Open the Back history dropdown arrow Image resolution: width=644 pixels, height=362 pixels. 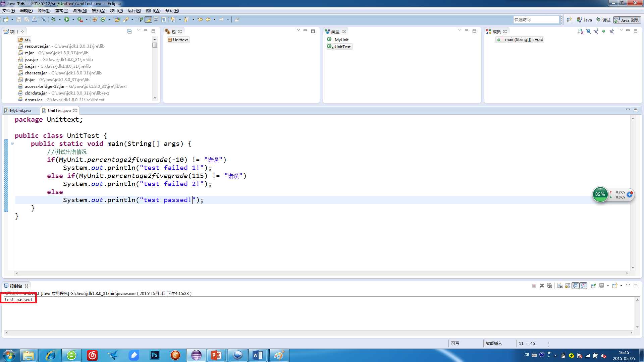coord(214,19)
